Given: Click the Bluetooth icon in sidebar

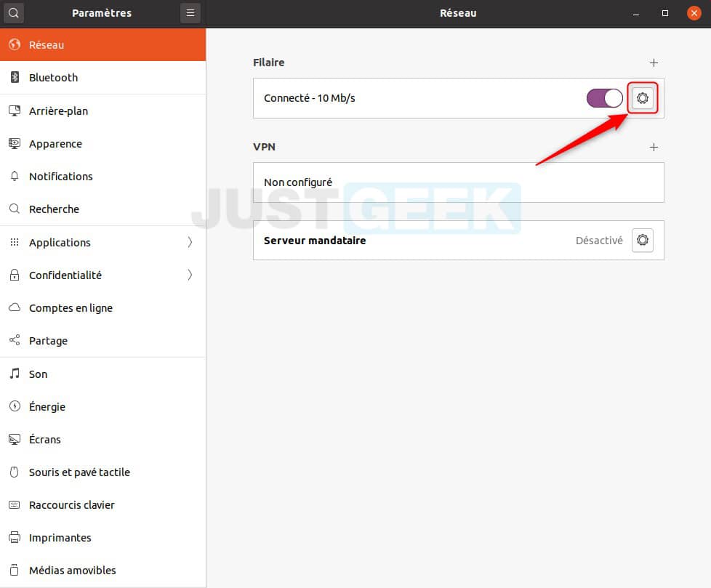Looking at the screenshot, I should point(15,77).
